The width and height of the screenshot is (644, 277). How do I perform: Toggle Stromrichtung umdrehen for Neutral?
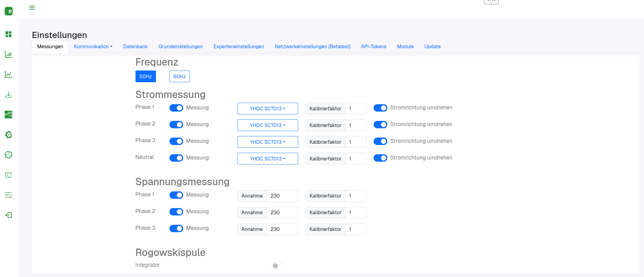coord(380,158)
